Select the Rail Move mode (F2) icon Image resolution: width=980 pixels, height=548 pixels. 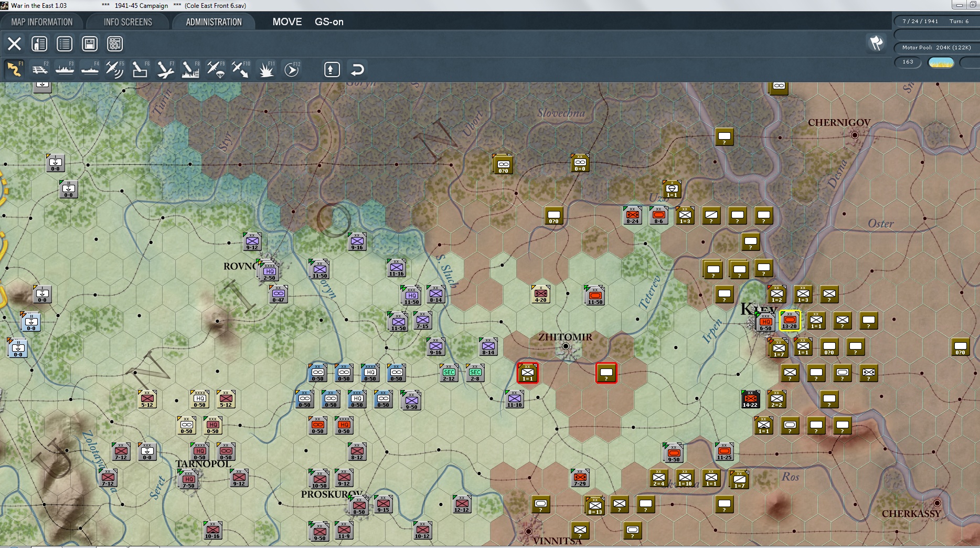[40, 69]
